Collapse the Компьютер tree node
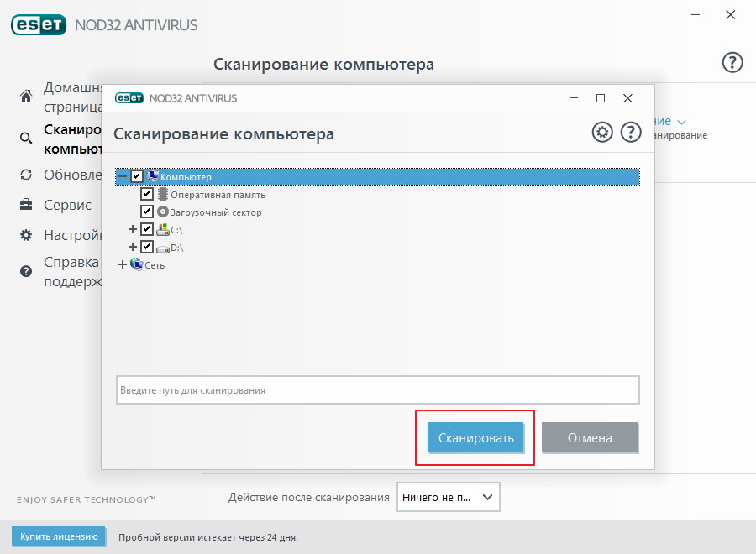This screenshot has height=554, width=756. [x=123, y=177]
